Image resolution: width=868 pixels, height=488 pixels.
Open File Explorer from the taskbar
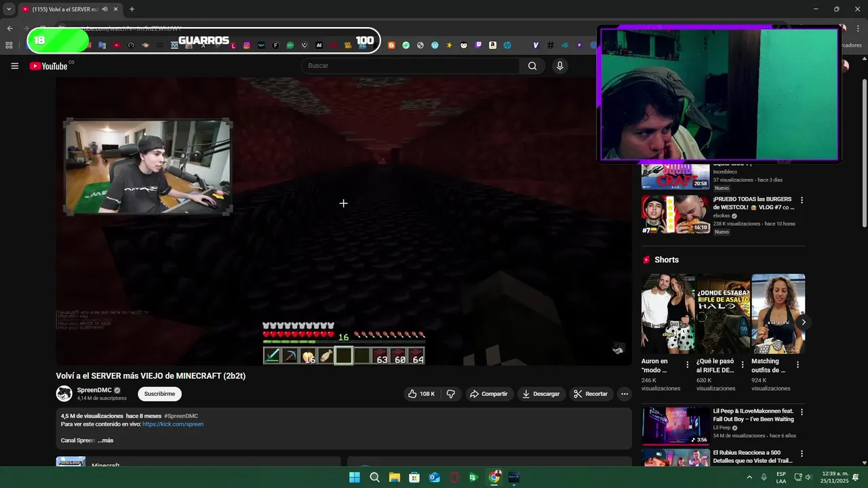(x=395, y=477)
